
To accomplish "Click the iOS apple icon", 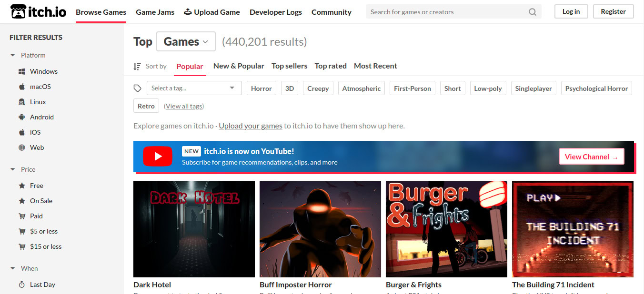I will pyautogui.click(x=21, y=132).
